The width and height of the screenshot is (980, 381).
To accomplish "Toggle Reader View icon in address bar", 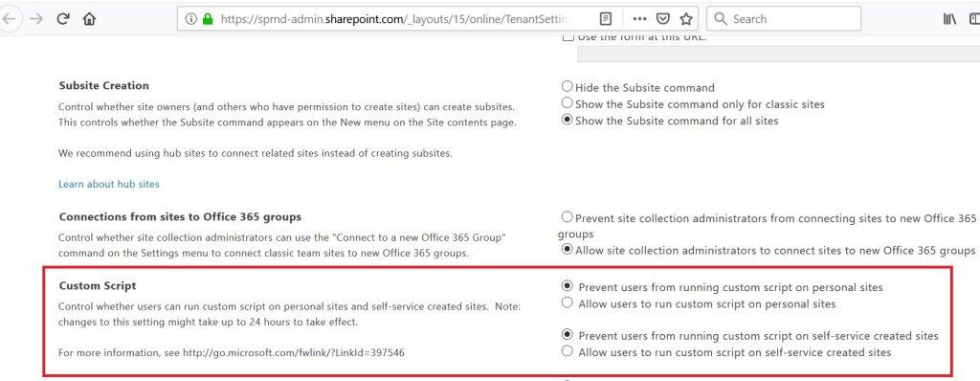I will point(606,19).
